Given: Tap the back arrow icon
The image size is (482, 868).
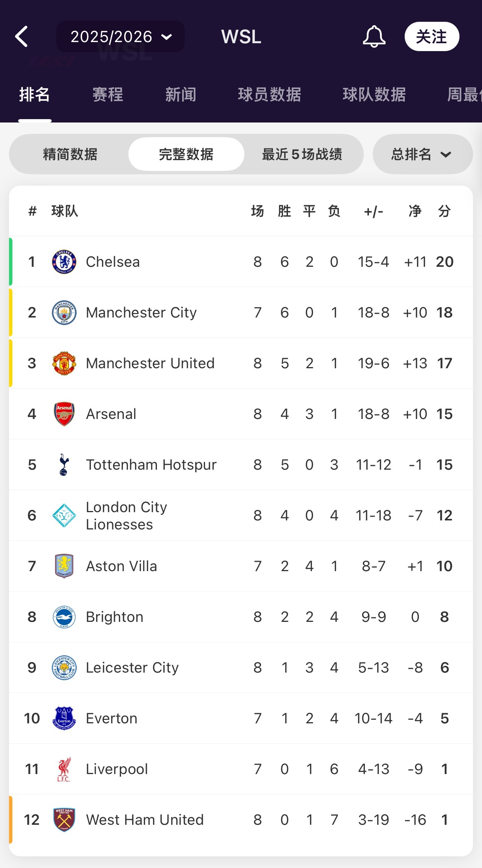Looking at the screenshot, I should [x=22, y=36].
